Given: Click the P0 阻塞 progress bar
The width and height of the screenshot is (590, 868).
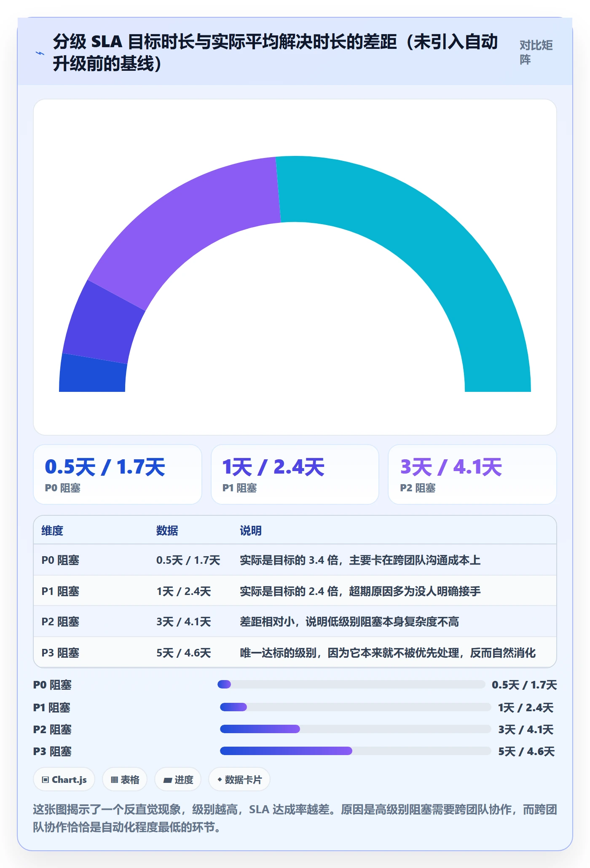Looking at the screenshot, I should click(351, 684).
